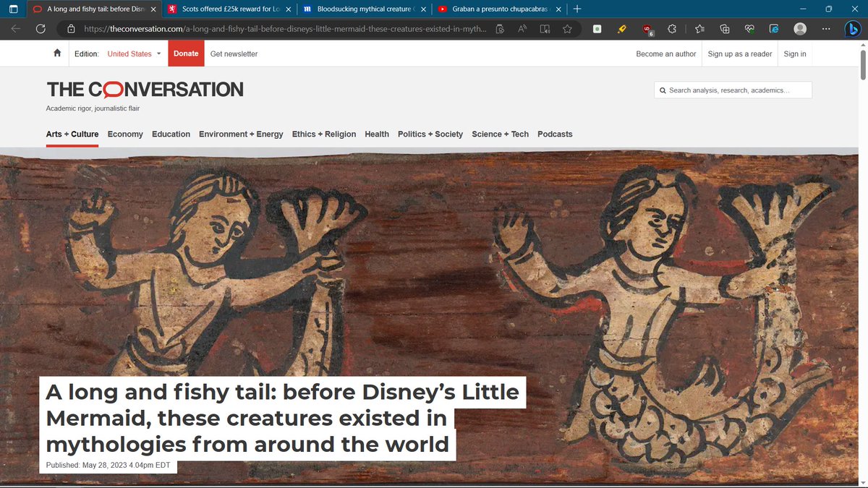Open the browser profile avatar

tap(800, 29)
